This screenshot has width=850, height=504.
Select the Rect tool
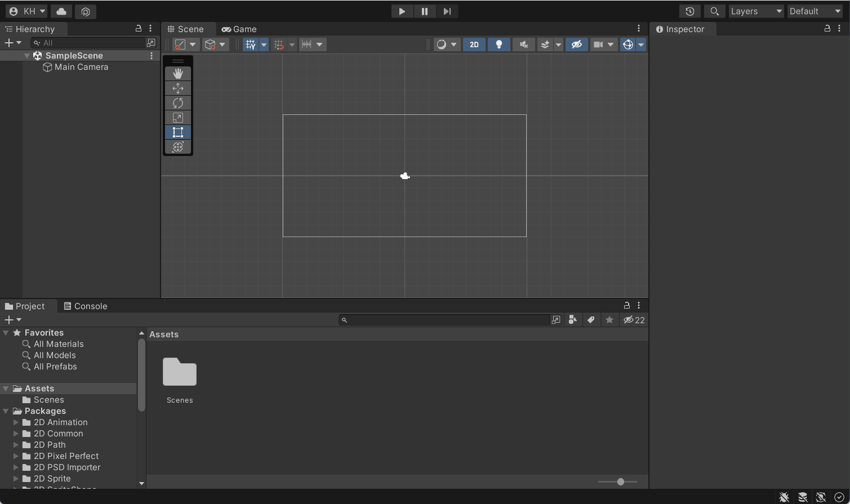click(x=178, y=132)
